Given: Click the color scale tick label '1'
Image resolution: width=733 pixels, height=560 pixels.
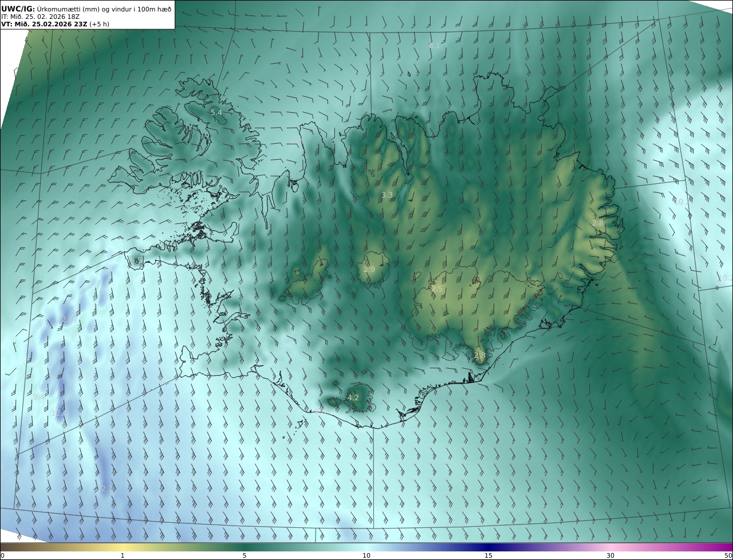Looking at the screenshot, I should coord(122,555).
